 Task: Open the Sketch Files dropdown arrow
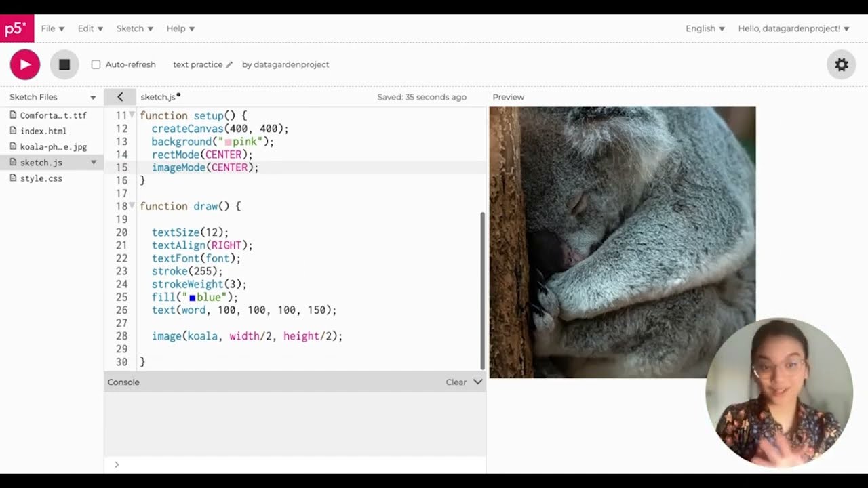pos(93,98)
